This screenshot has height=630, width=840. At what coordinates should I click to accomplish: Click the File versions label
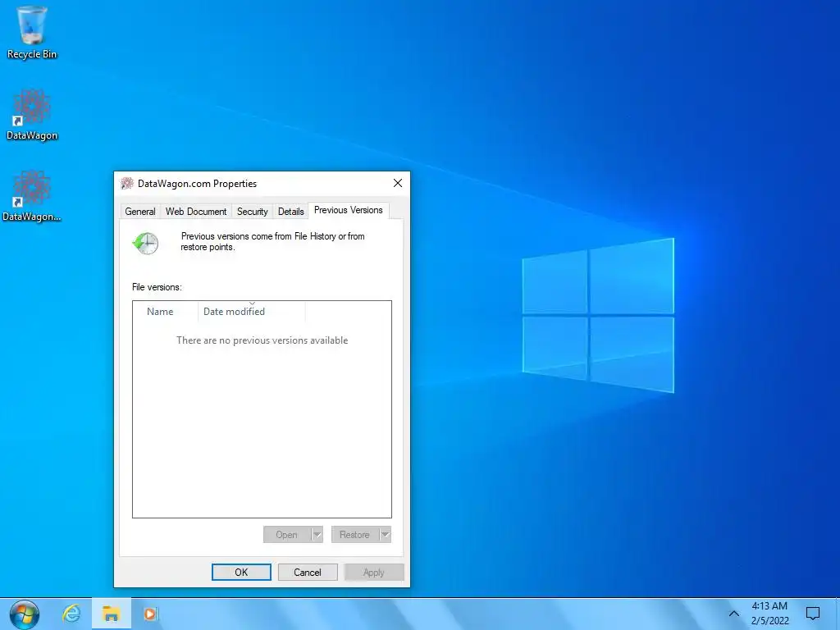coord(157,287)
